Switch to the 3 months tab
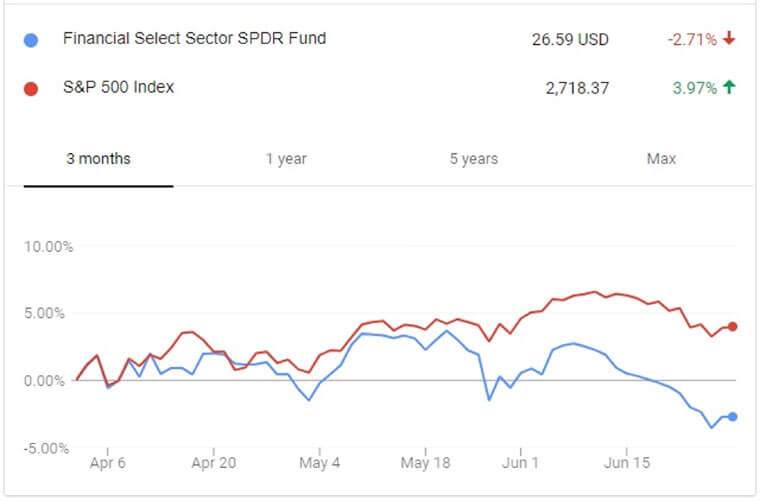The width and height of the screenshot is (760, 504). coord(98,159)
